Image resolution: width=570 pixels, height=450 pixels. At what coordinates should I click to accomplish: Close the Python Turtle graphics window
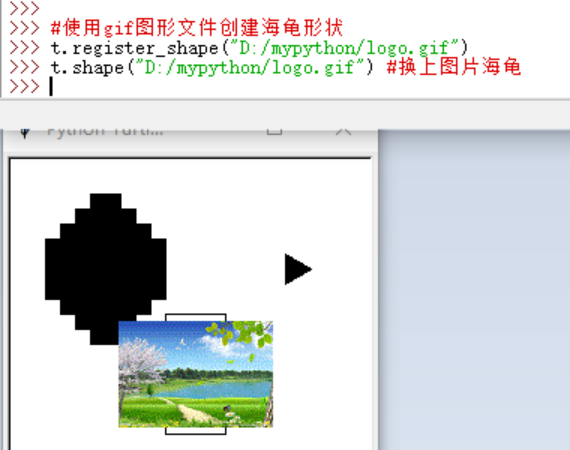point(343,132)
